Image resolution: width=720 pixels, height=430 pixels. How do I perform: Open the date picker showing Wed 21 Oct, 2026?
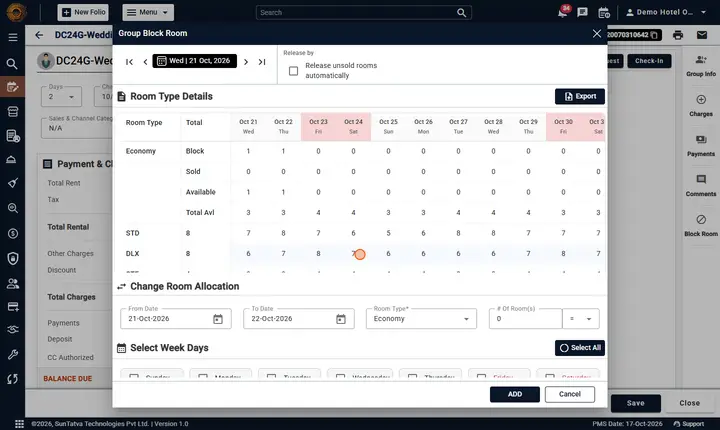coord(195,61)
